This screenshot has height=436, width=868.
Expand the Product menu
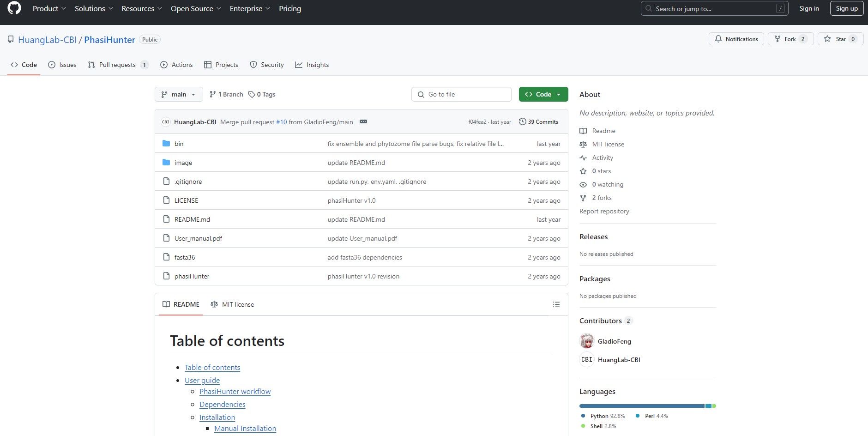(x=49, y=8)
